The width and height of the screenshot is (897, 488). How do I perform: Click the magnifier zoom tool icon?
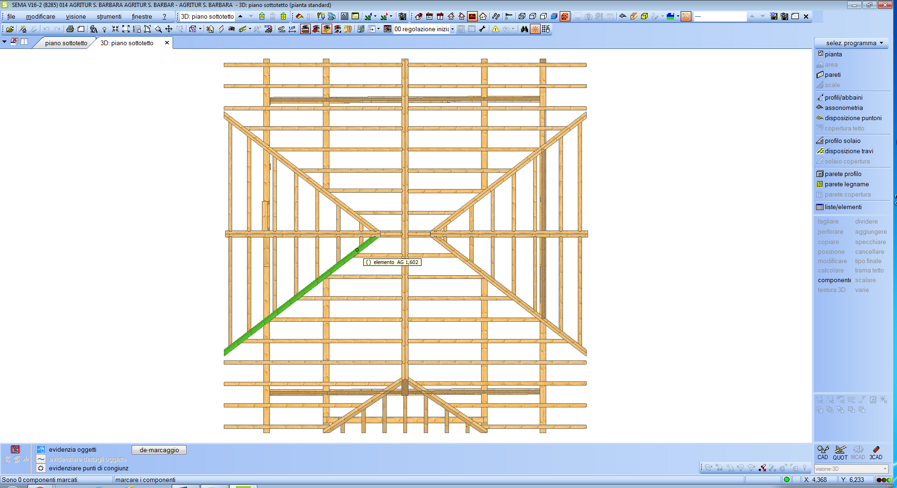158,29
